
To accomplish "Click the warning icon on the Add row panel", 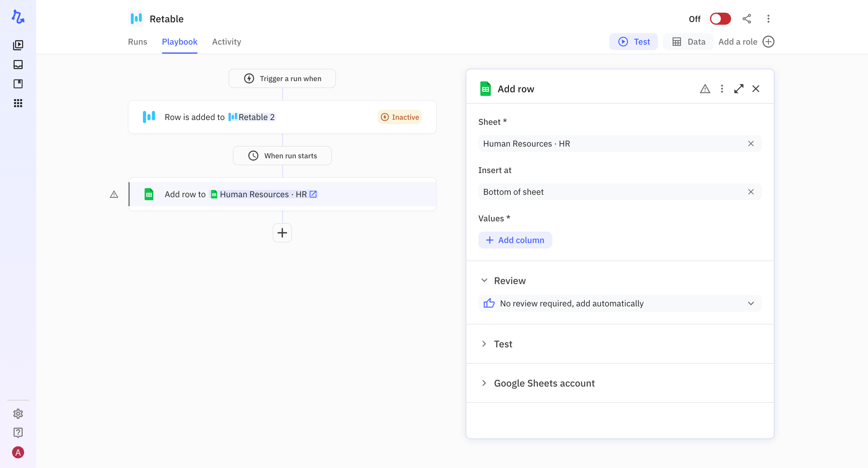I will coord(705,89).
